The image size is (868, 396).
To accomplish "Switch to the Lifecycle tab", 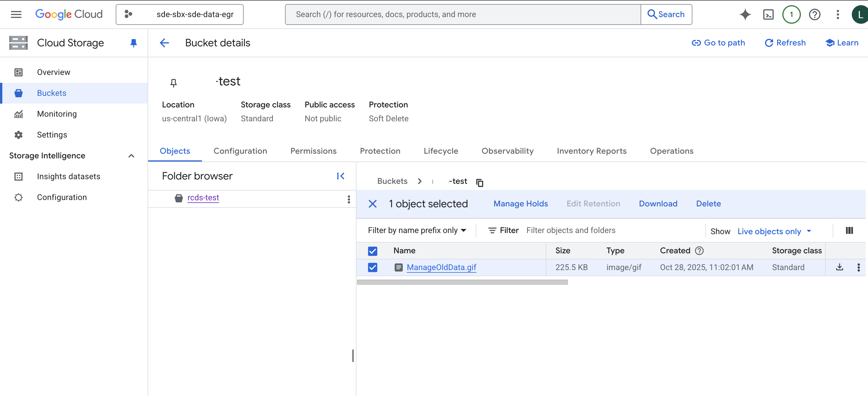I will (441, 151).
